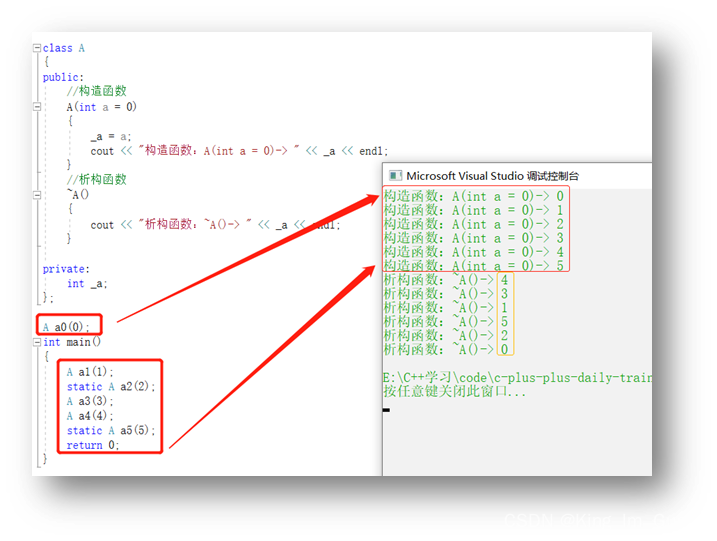Collapse the ~A() destructor block
This screenshot has height=541, width=717.
[37, 195]
